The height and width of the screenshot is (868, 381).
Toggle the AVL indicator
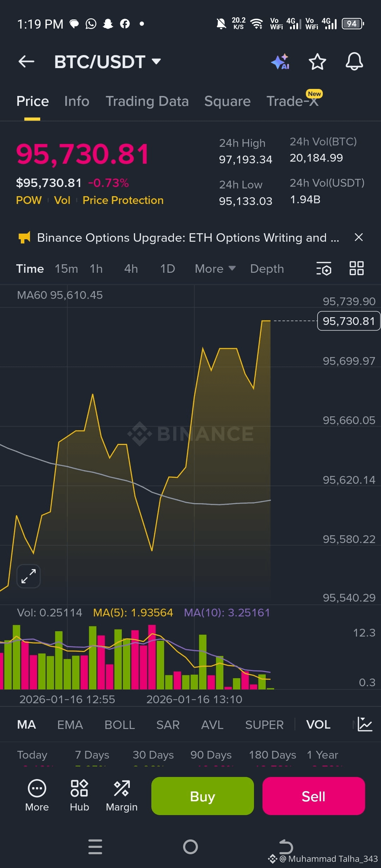pos(212,725)
